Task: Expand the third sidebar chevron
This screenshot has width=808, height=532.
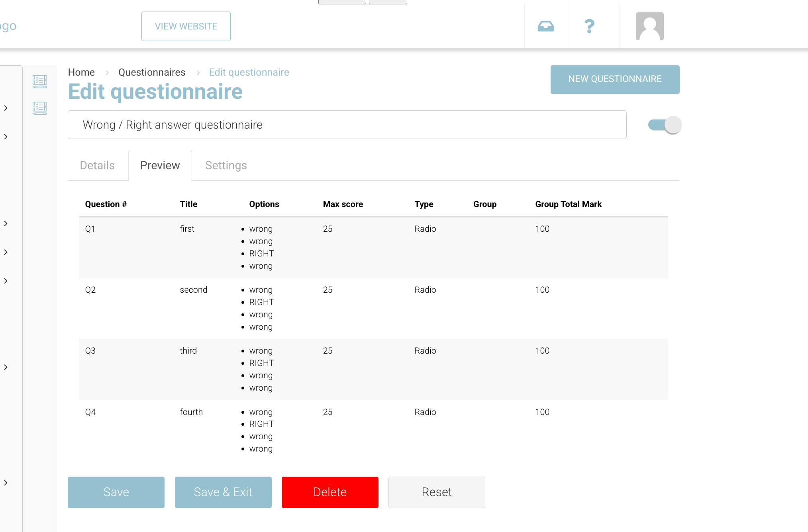Action: pos(6,223)
